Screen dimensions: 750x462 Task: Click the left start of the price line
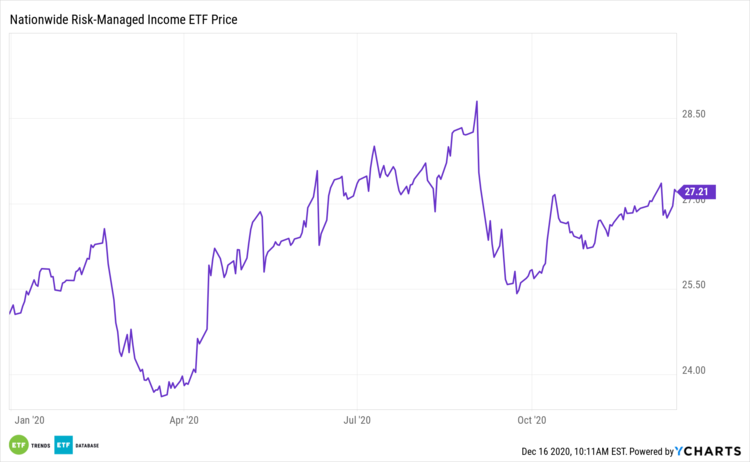point(10,313)
